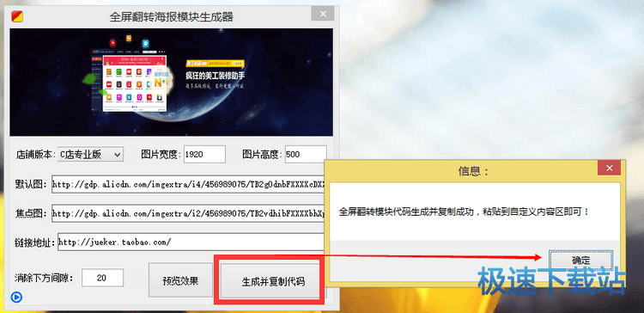
Task: Click the 默认图 URL input field
Action: pos(188,184)
